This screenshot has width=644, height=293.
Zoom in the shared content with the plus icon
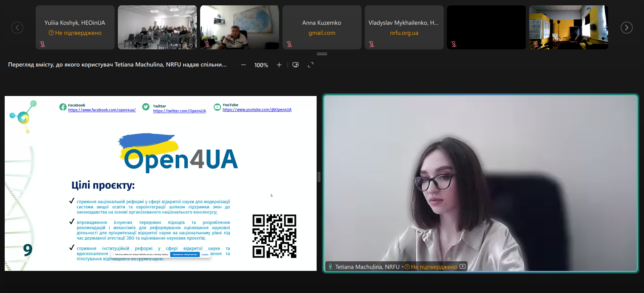pyautogui.click(x=279, y=65)
